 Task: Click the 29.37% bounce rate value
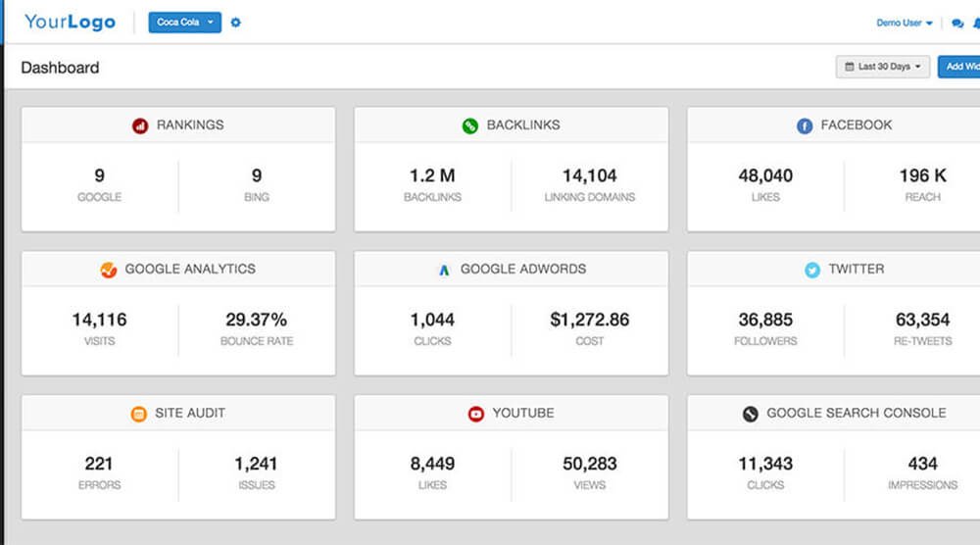pos(256,320)
